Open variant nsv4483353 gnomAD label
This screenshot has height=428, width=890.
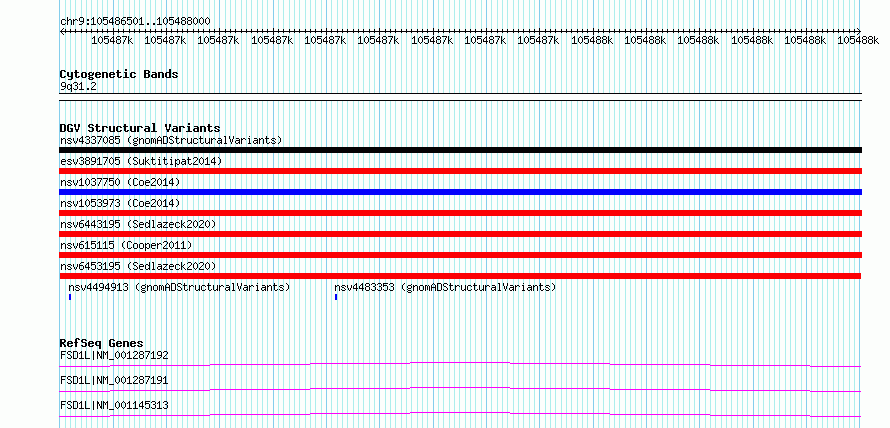pos(444,287)
